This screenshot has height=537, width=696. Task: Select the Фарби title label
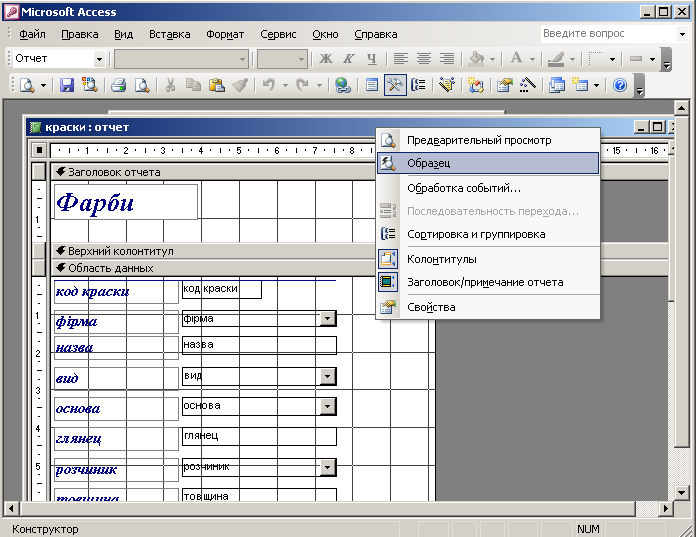point(126,202)
